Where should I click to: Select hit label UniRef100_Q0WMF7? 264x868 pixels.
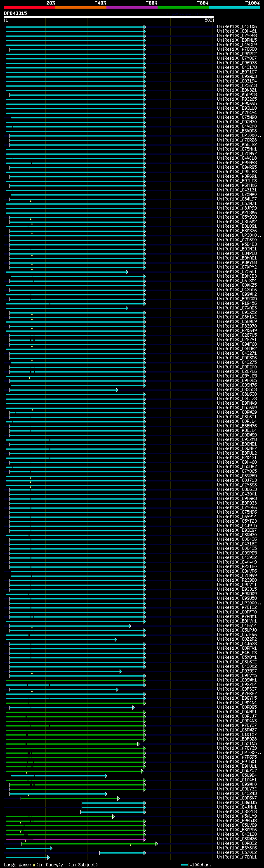tap(237, 449)
